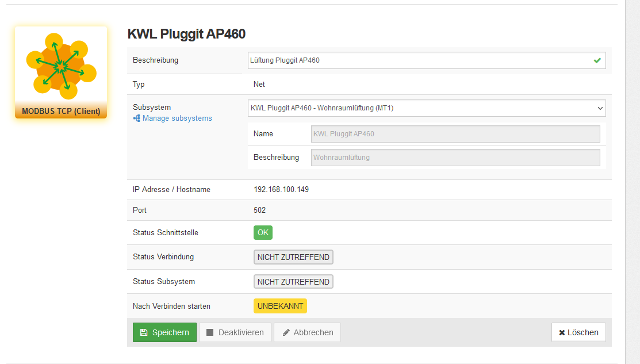Click the pencil icon on Abbrechen
The height and width of the screenshot is (364, 640).
(x=286, y=332)
